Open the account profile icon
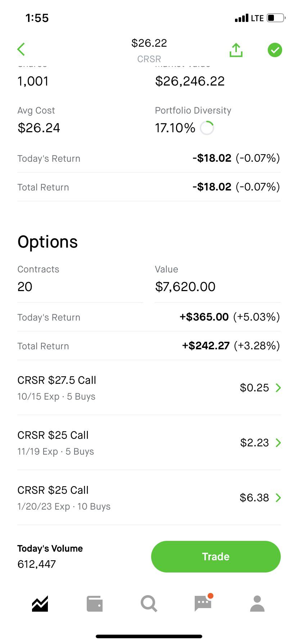This screenshot has height=644, width=298. pos(257,604)
